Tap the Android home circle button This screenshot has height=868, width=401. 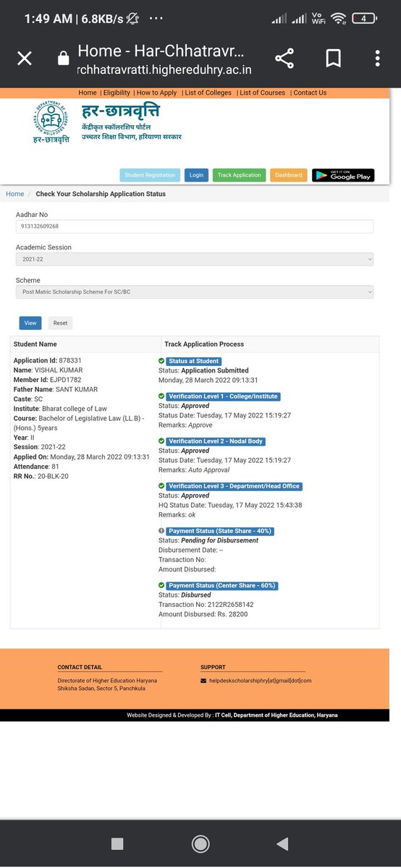[200, 843]
